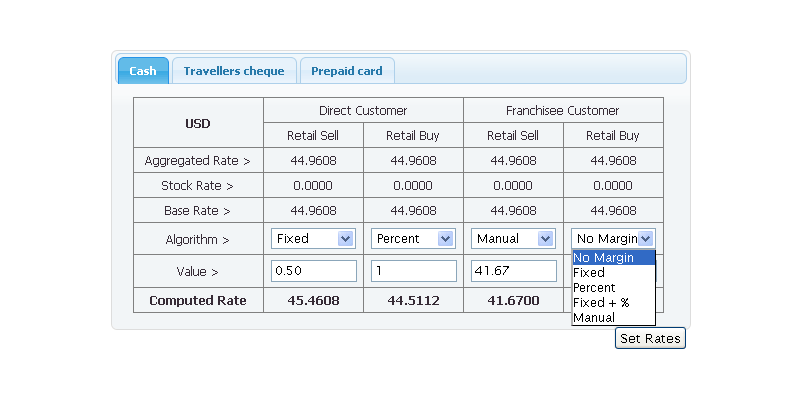Collapse the No Margin algorithm dropdown

click(613, 239)
